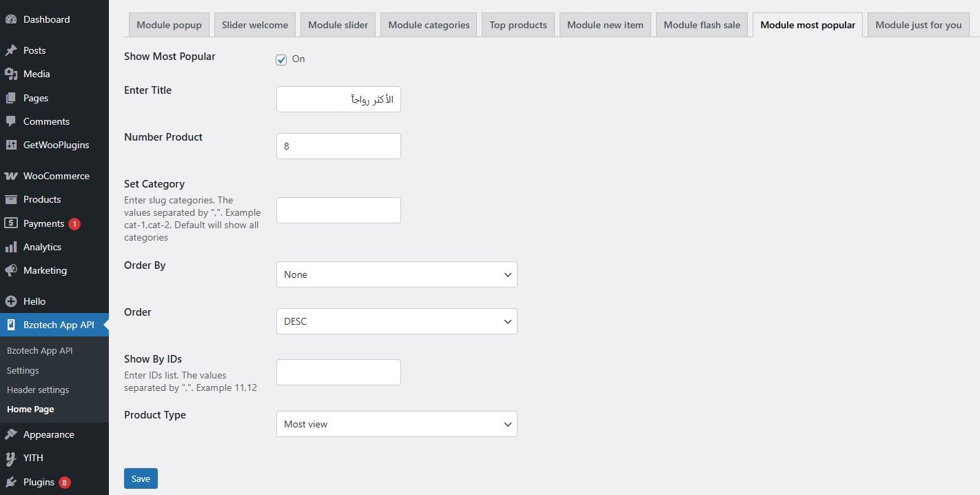Screen dimensions: 980x495
Task: Open the GetWooPlugins menu item
Action: click(x=54, y=145)
